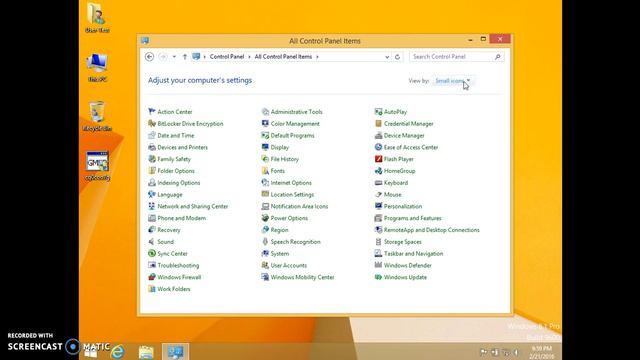The width and height of the screenshot is (640, 360).
Task: Click the search magnifier button
Action: [498, 57]
